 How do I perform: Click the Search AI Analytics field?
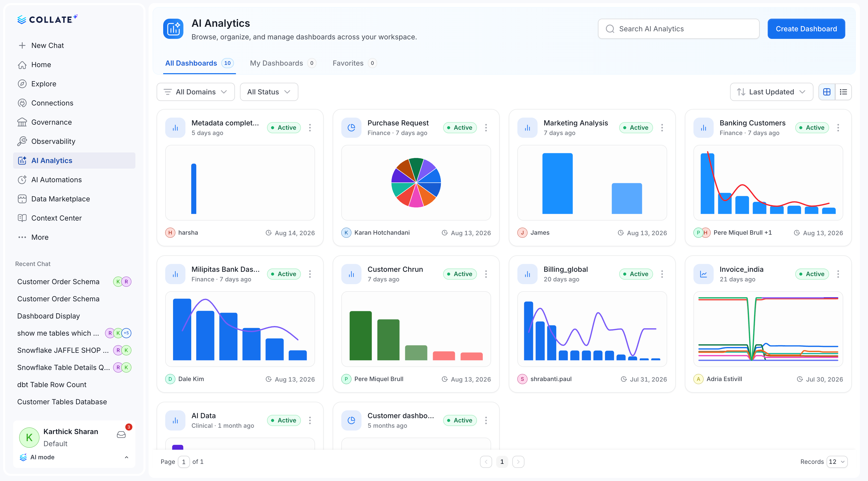[678, 29]
